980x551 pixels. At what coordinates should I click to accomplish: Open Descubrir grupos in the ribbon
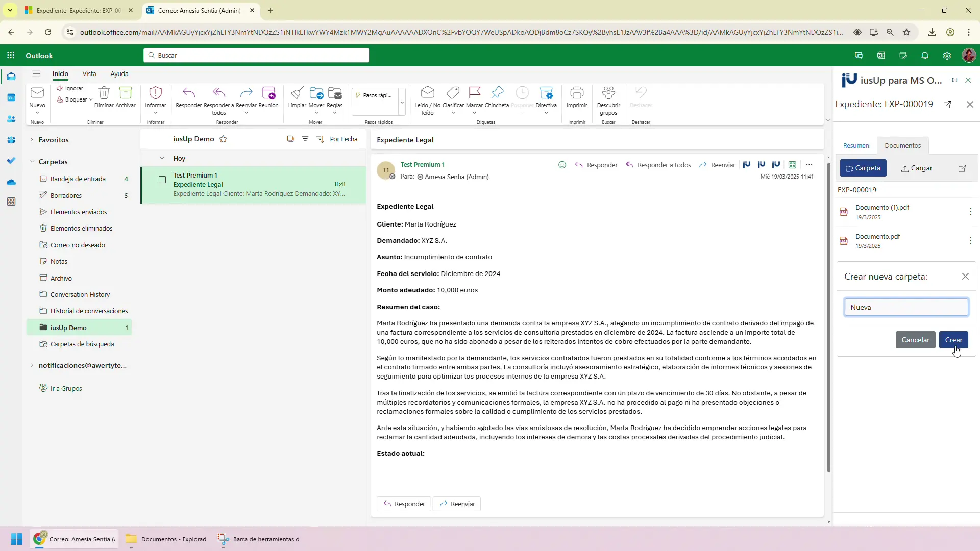[x=608, y=93]
